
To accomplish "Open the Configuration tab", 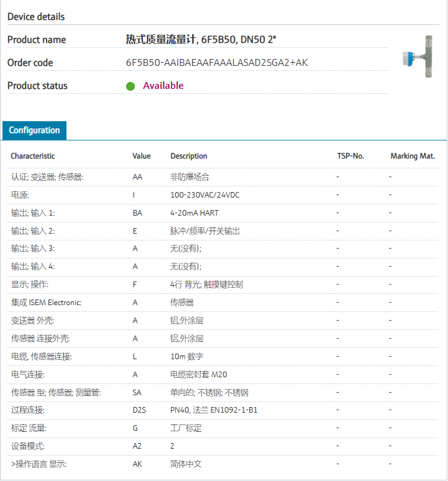I will pos(34,131).
